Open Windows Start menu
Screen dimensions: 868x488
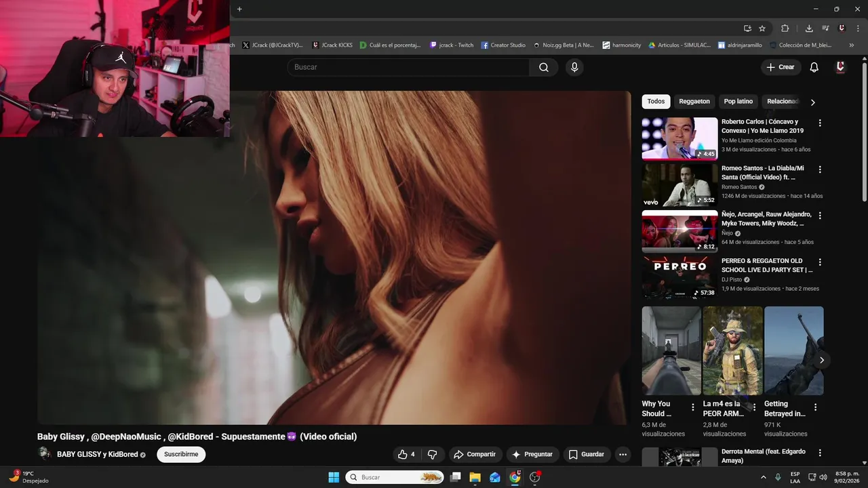point(334,477)
